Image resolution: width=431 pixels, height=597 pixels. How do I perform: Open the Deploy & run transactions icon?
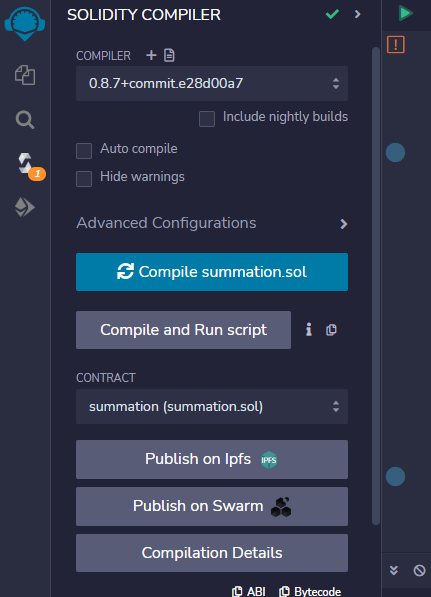[x=25, y=208]
